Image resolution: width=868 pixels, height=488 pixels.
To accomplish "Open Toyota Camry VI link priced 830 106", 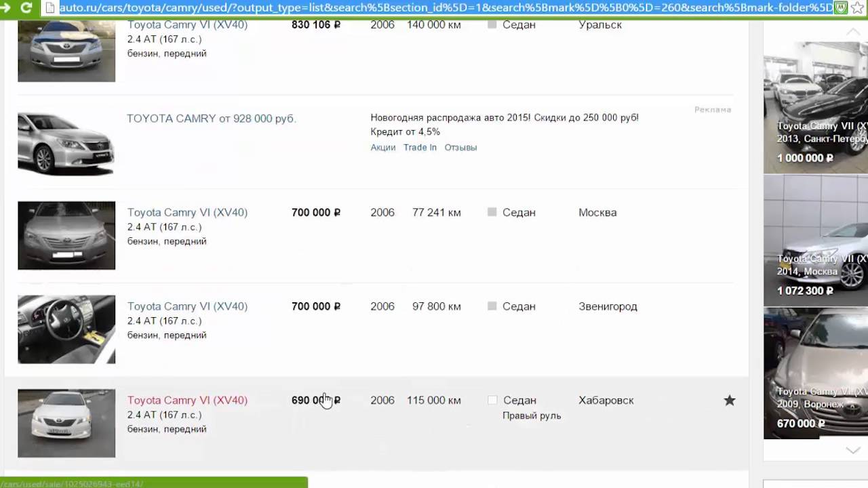I will tap(187, 24).
